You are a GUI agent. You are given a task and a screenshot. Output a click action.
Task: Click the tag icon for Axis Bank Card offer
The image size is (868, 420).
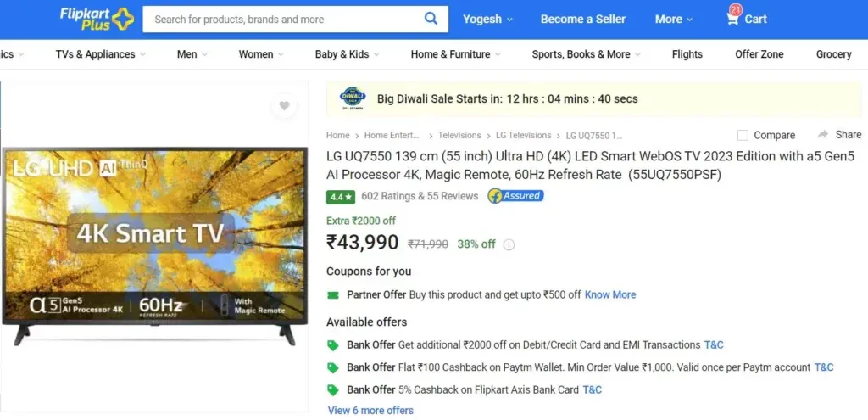pyautogui.click(x=332, y=390)
